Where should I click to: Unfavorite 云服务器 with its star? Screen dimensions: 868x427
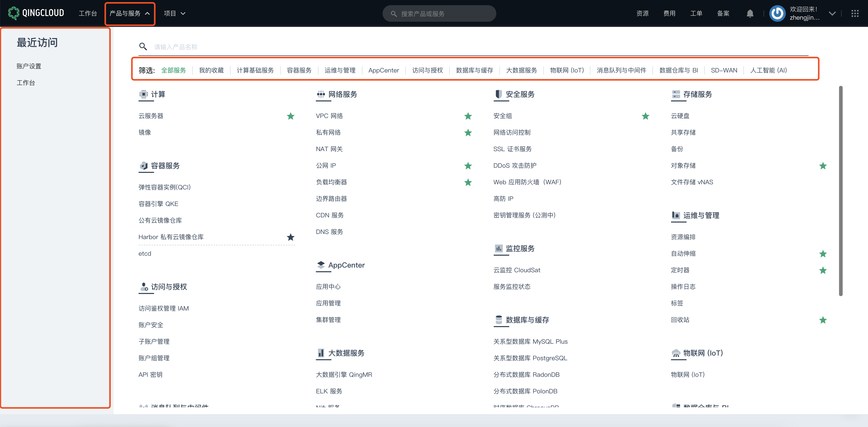[x=291, y=116]
